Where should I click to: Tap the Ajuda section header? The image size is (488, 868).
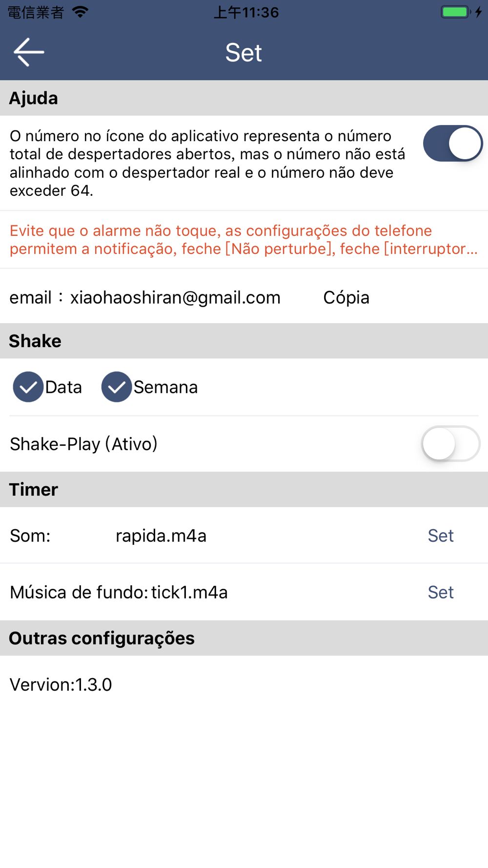pos(244,98)
